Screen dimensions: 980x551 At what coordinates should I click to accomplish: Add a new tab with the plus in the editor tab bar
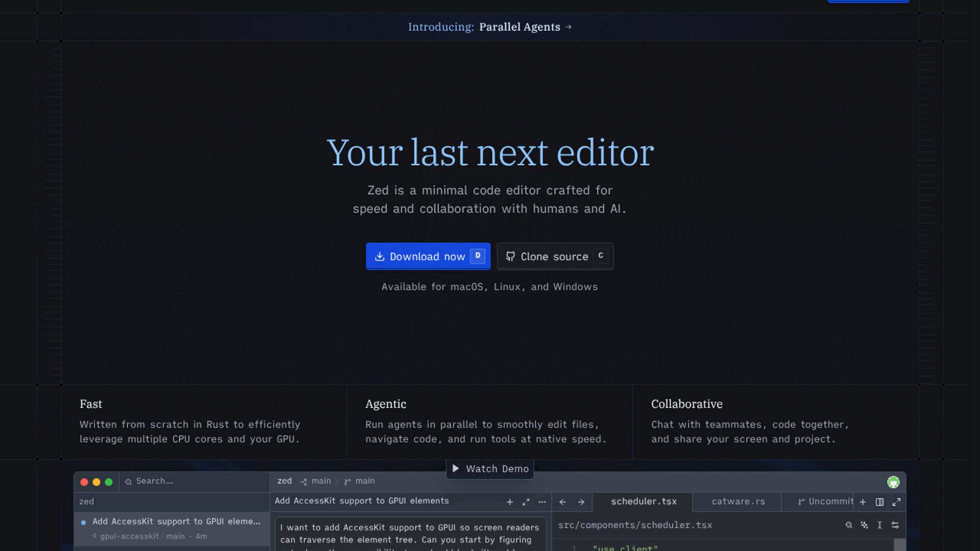pyautogui.click(x=863, y=502)
